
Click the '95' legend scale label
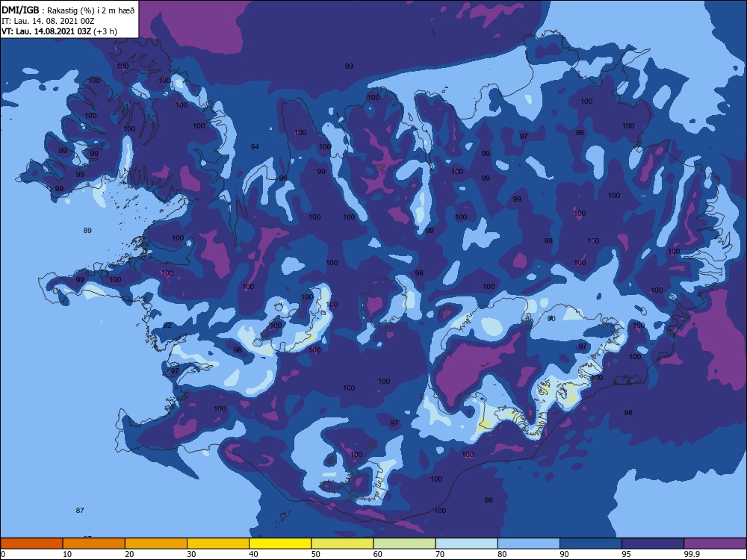click(x=626, y=554)
